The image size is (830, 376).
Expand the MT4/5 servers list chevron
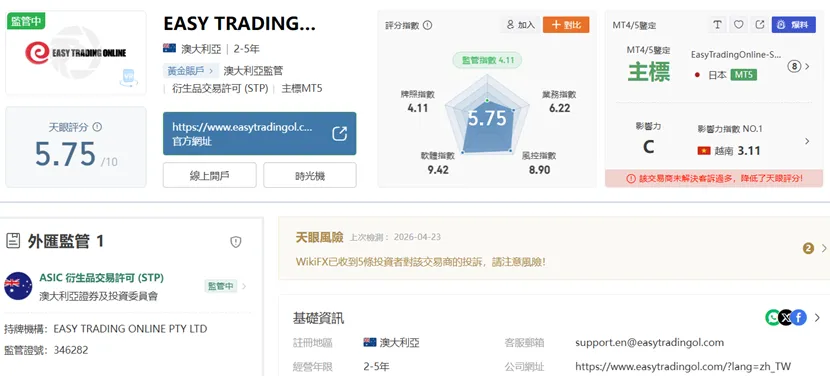(x=807, y=67)
